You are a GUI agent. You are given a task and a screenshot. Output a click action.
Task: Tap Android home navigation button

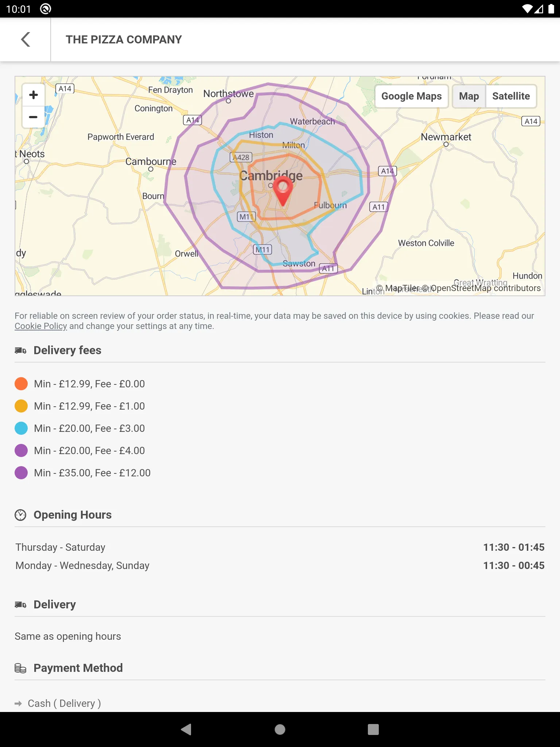point(280,729)
